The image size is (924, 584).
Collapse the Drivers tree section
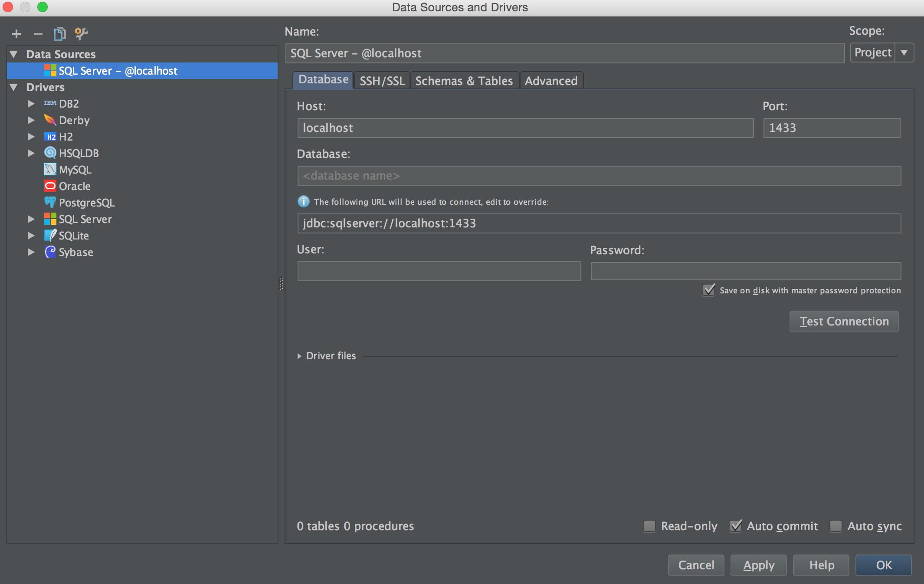tap(14, 87)
